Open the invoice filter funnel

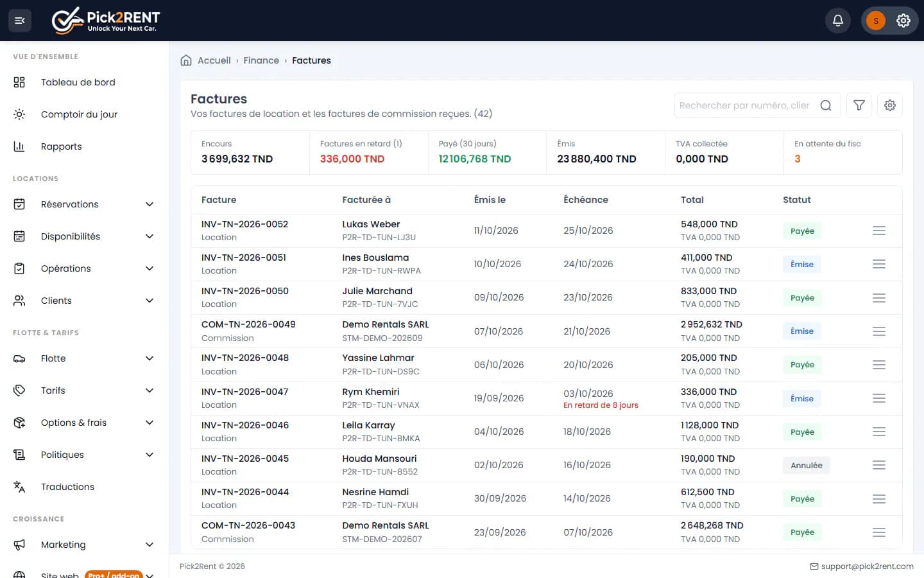coord(859,105)
